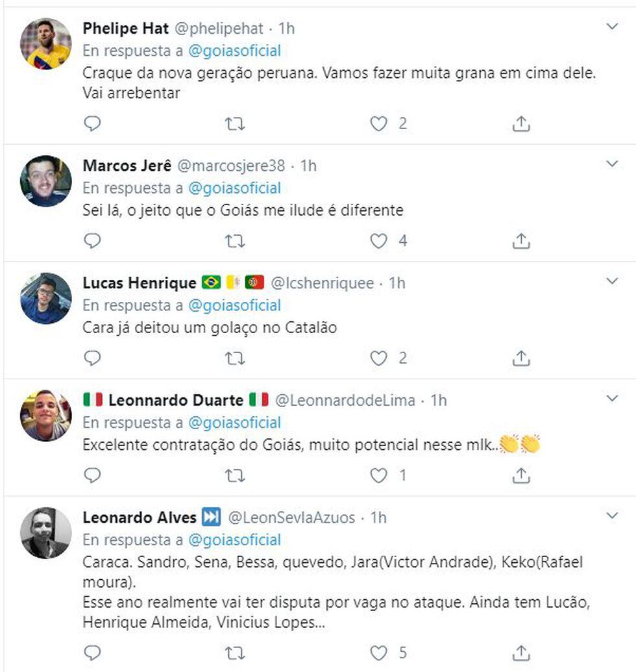Retweet Phelipe Hat's tweet
This screenshot has width=636, height=672.
[x=235, y=123]
